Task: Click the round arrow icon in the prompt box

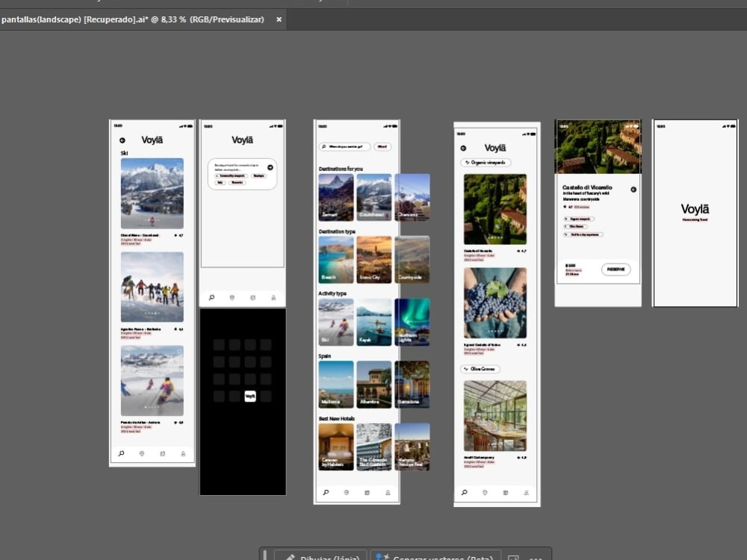Action: [270, 167]
